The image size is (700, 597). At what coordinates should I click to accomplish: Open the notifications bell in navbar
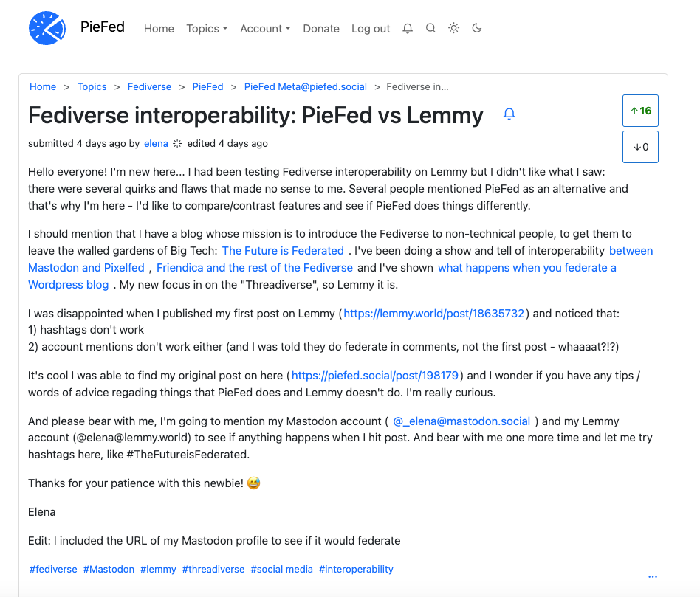(408, 29)
